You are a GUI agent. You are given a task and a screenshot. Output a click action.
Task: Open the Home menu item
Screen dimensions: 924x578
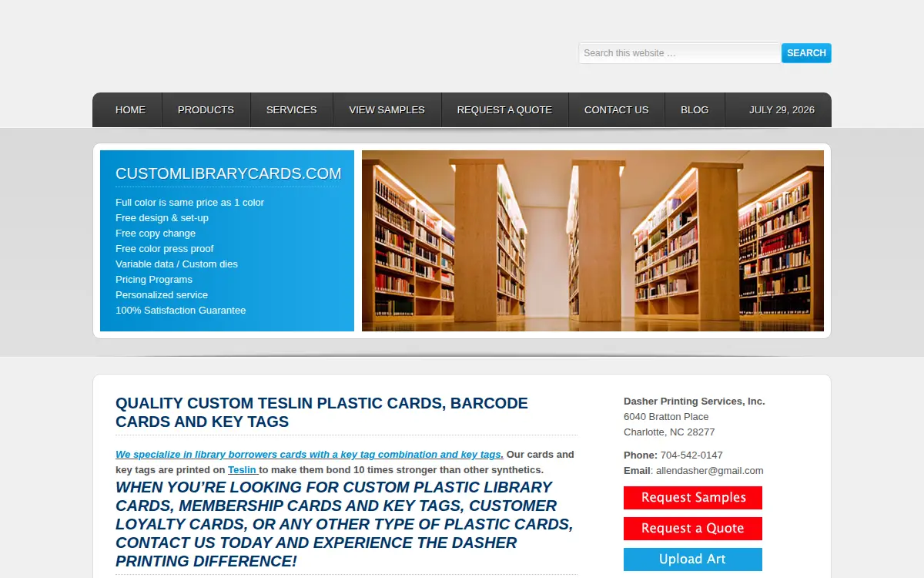[130, 110]
